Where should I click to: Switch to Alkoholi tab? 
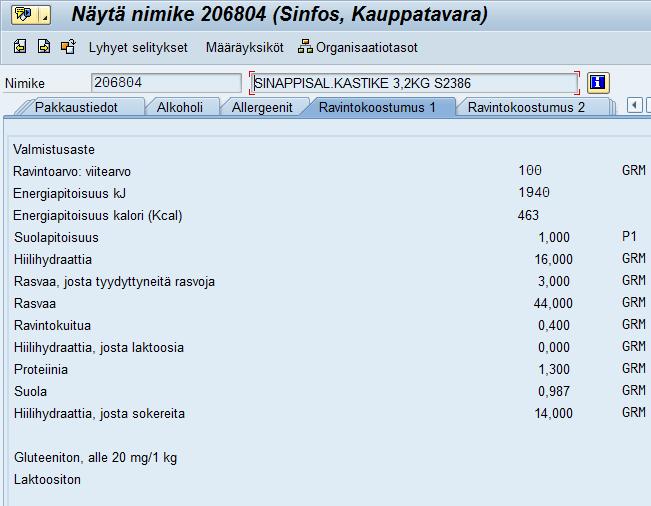tap(180, 108)
